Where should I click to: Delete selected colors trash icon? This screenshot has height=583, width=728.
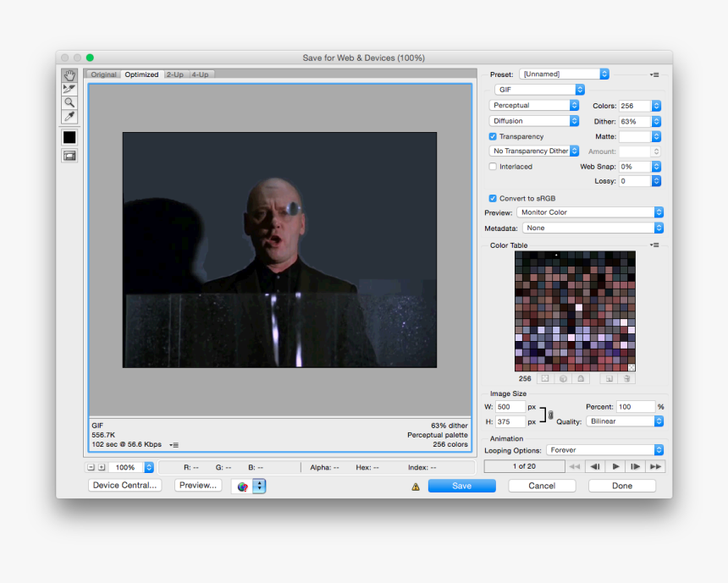click(x=626, y=379)
